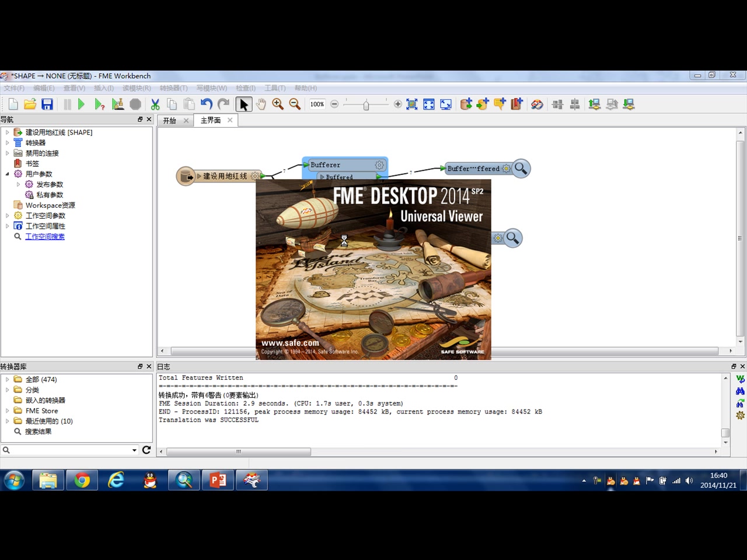Click the fit to window zoom icon
This screenshot has height=560, width=747.
[x=429, y=104]
